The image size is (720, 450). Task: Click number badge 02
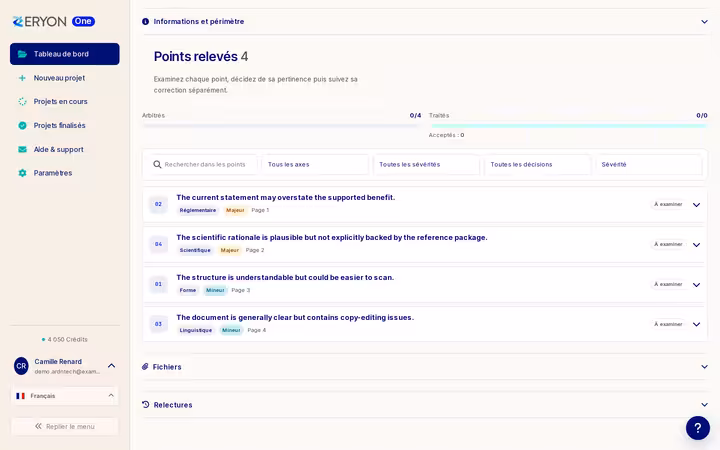pyautogui.click(x=158, y=204)
